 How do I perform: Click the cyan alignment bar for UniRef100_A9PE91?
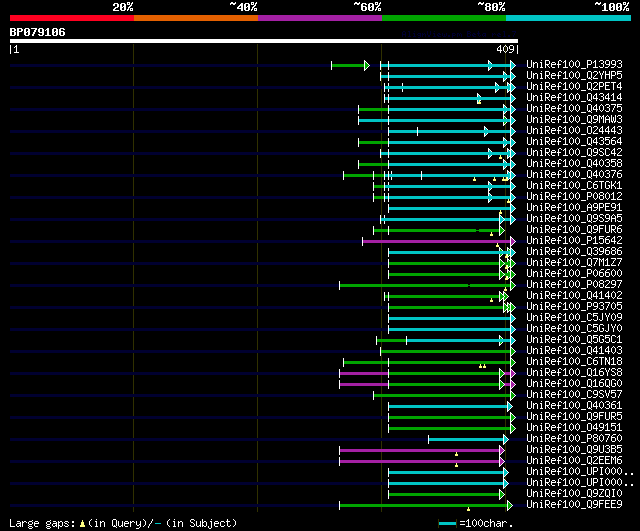coord(450,209)
